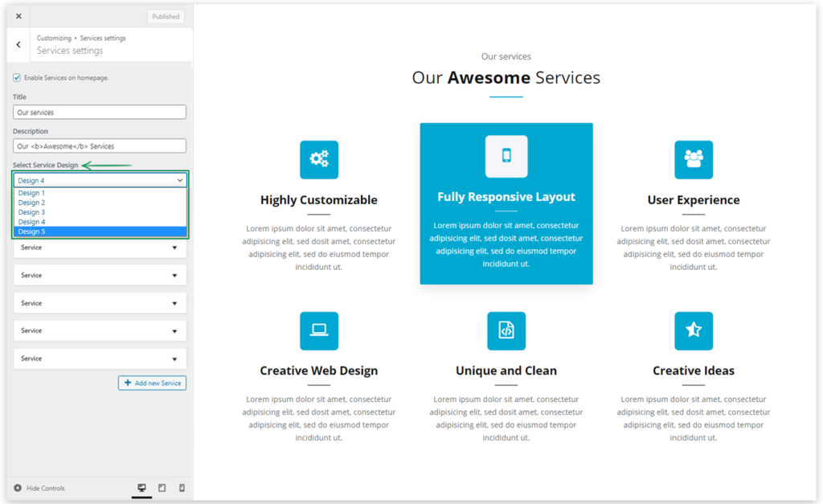The image size is (823, 504).
Task: Close the customizer with the X icon
Action: point(18,16)
